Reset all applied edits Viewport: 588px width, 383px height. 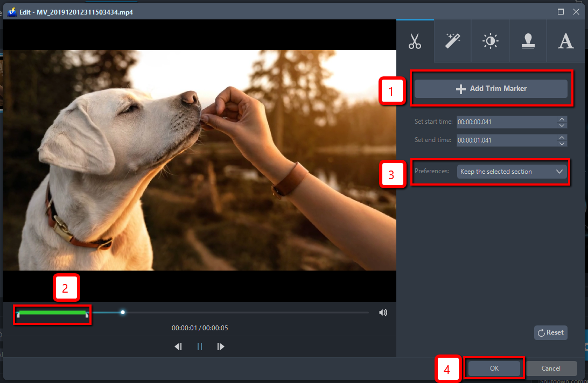pos(550,332)
